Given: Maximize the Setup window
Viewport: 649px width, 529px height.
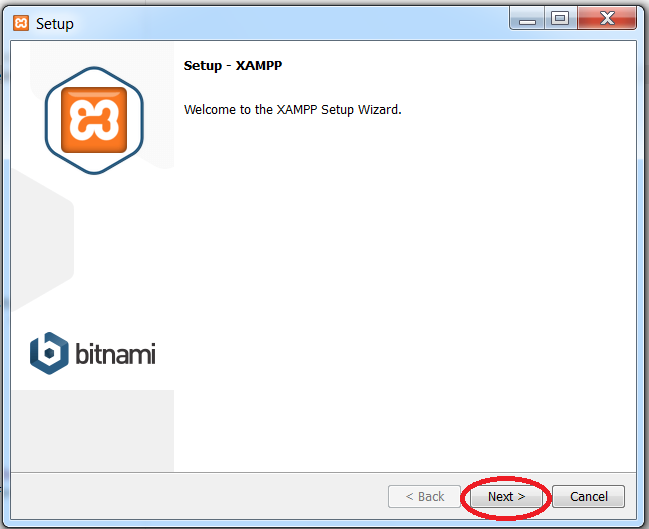Looking at the screenshot, I should 560,19.
